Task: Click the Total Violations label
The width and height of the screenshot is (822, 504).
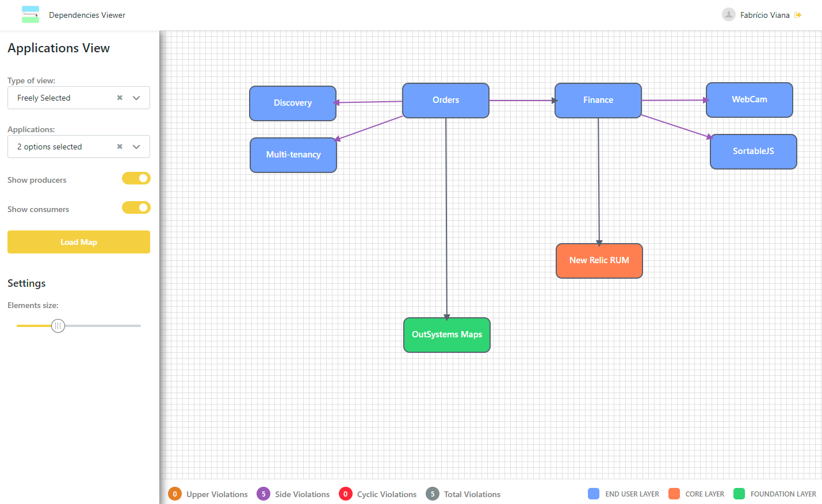Action: point(472,494)
